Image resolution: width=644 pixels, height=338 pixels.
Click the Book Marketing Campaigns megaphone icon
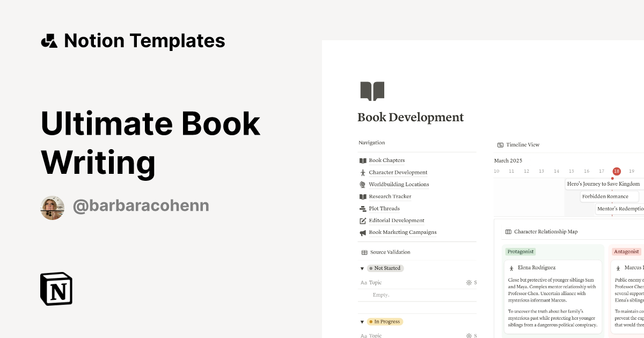tap(363, 232)
